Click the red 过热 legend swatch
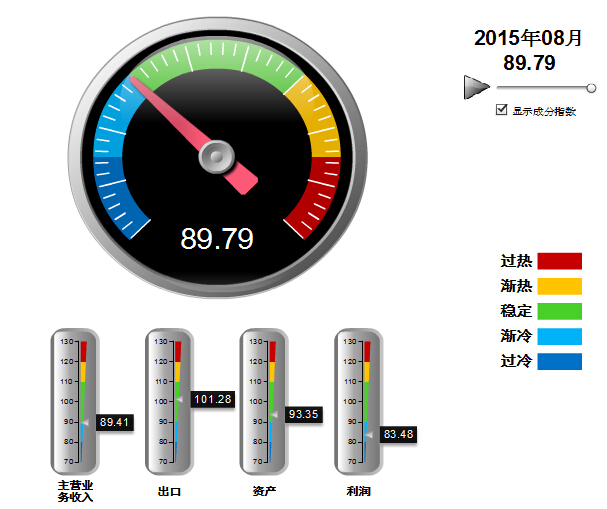This screenshot has height=509, width=607. (559, 261)
